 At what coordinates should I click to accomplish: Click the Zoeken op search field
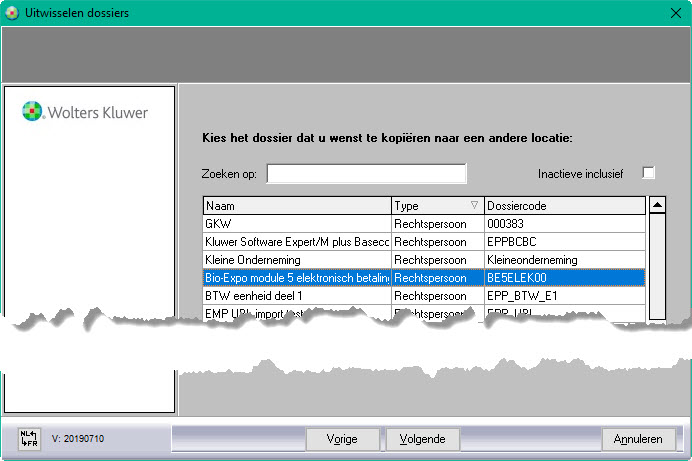(366, 174)
